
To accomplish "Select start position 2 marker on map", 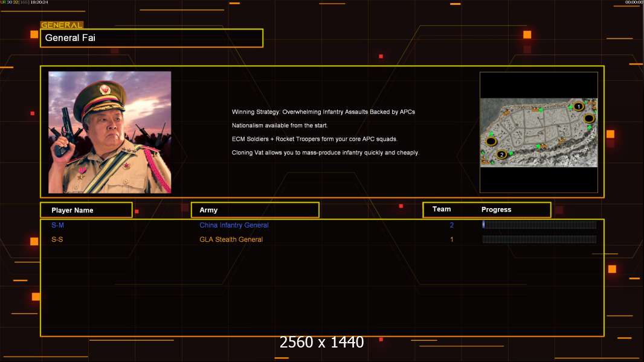I will tap(501, 154).
